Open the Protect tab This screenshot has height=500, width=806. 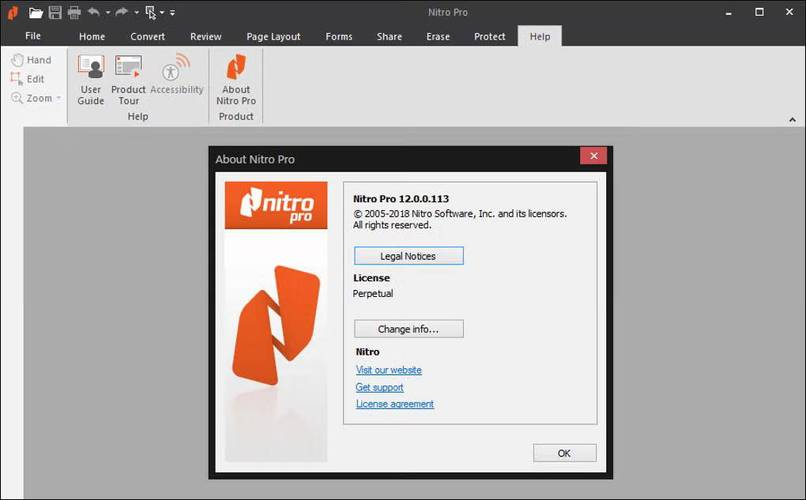[x=489, y=36]
